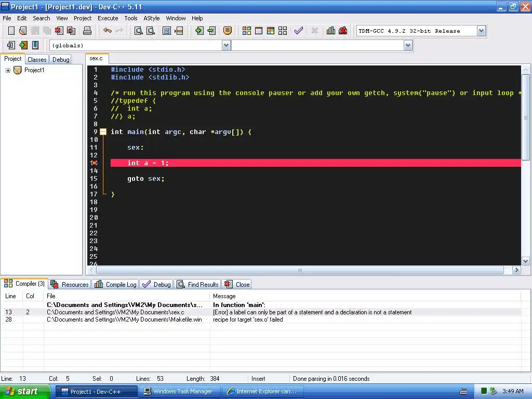Viewport: 532px width, 399px height.
Task: Click the Close file icon with the red X
Action: coord(59,31)
